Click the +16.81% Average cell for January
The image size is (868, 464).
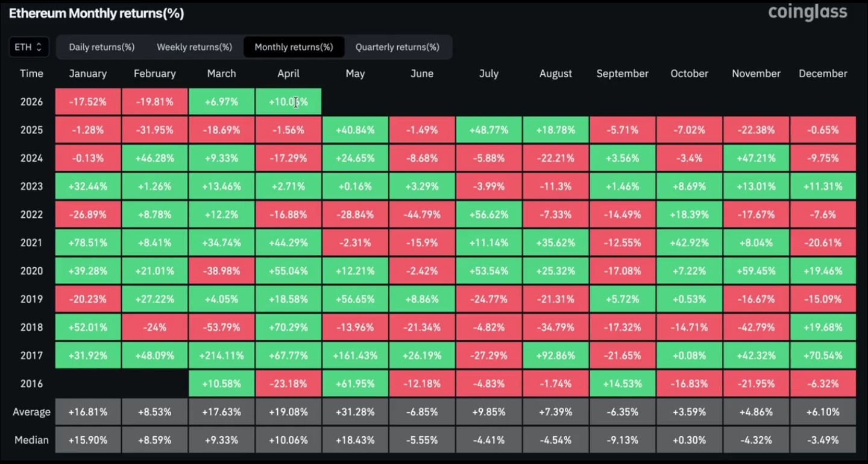[x=88, y=412]
